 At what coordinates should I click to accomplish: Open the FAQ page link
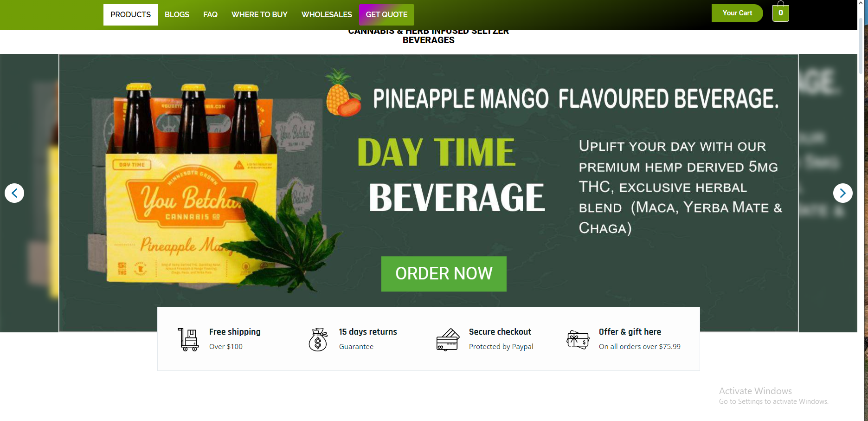coord(210,15)
